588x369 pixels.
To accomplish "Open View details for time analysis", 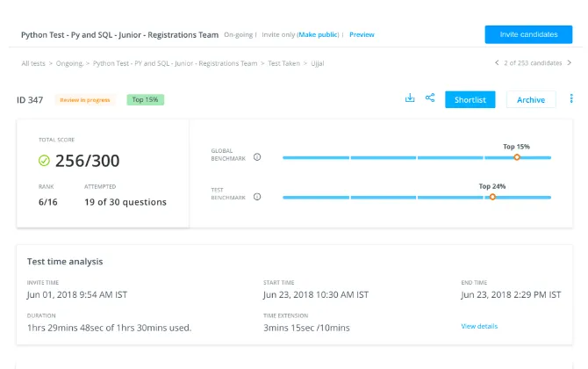I will tap(479, 326).
